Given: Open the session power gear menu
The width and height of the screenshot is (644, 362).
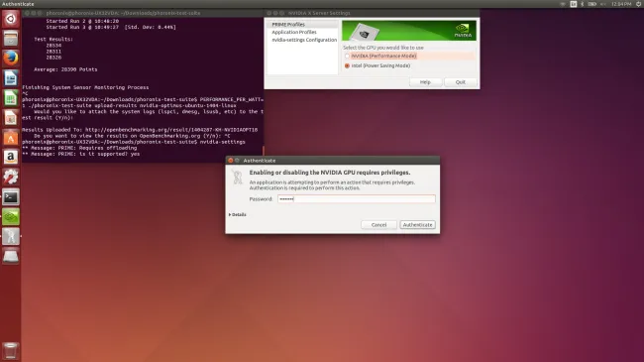Looking at the screenshot, I should (x=639, y=4).
